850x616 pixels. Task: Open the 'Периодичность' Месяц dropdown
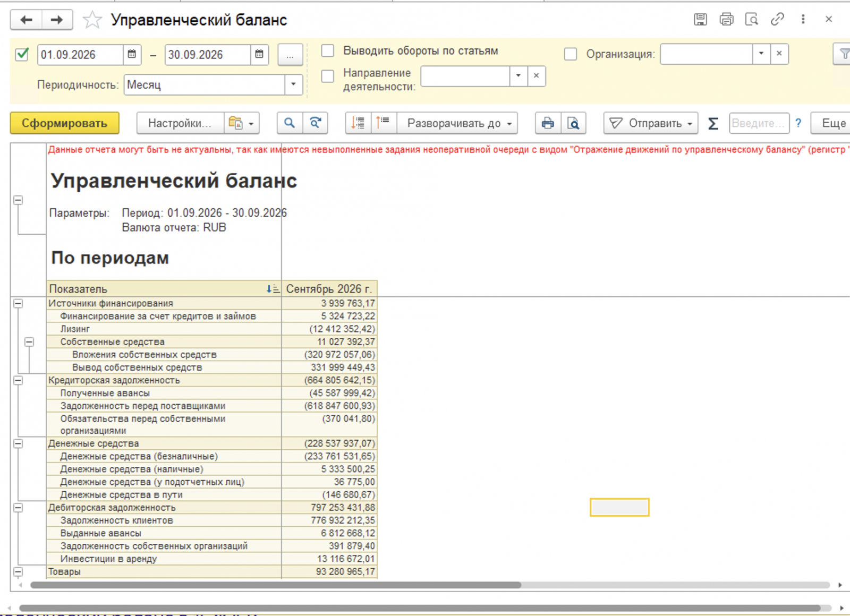(293, 85)
